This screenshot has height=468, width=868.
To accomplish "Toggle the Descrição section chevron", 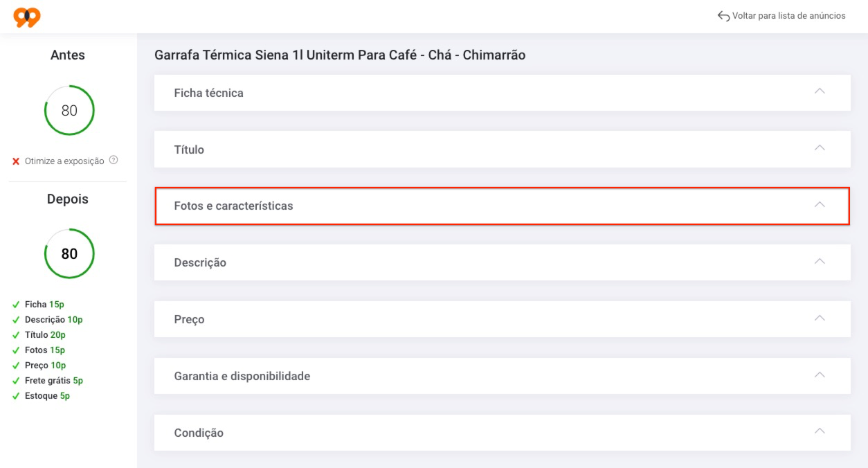I will pos(820,262).
